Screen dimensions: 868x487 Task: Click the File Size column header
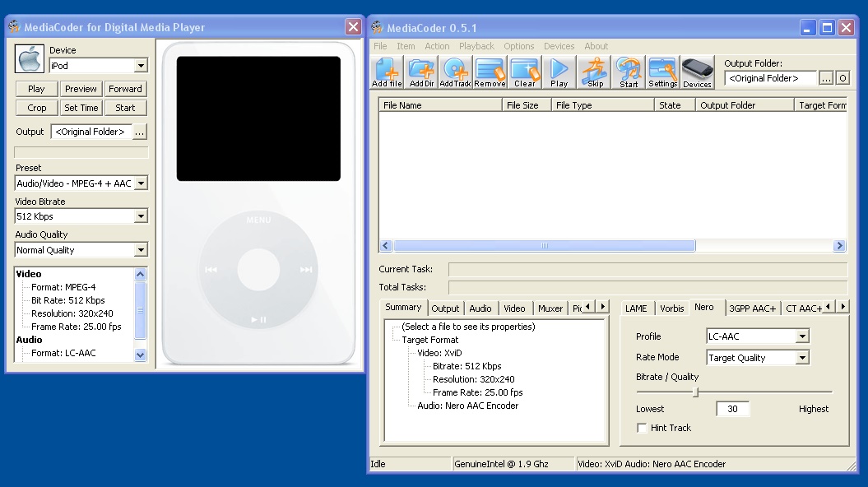pos(527,105)
